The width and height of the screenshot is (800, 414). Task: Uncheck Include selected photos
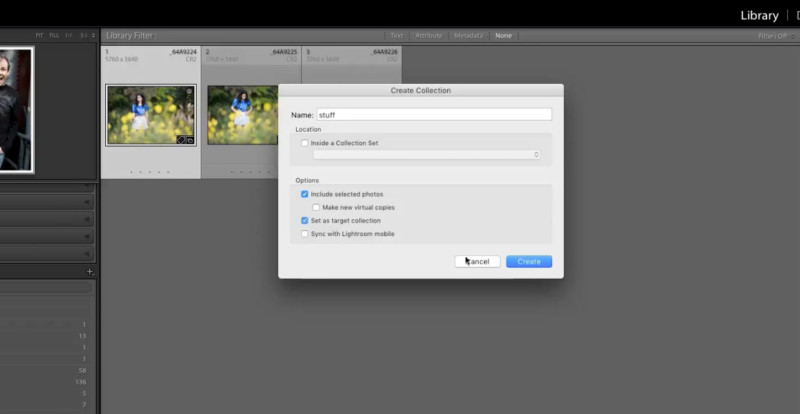[x=305, y=194]
